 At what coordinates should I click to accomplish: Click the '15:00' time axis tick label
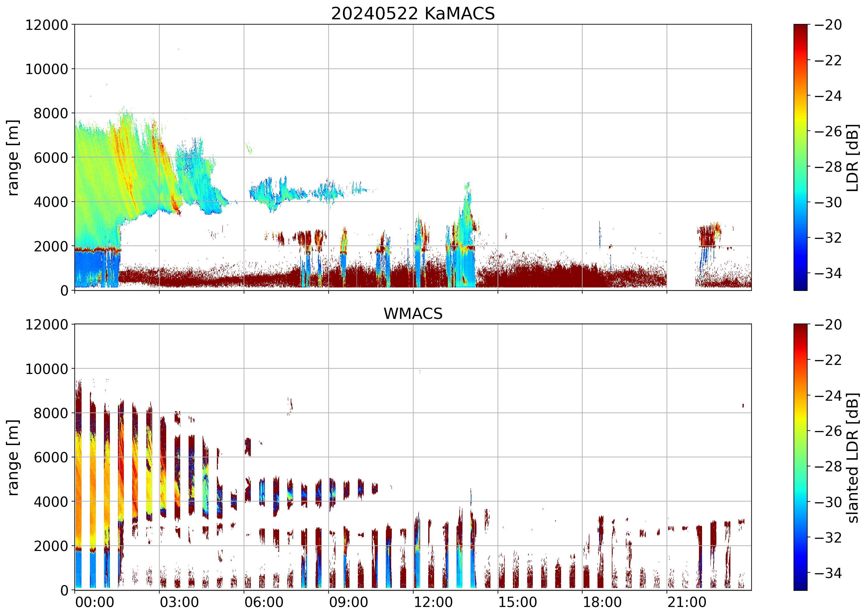click(518, 602)
